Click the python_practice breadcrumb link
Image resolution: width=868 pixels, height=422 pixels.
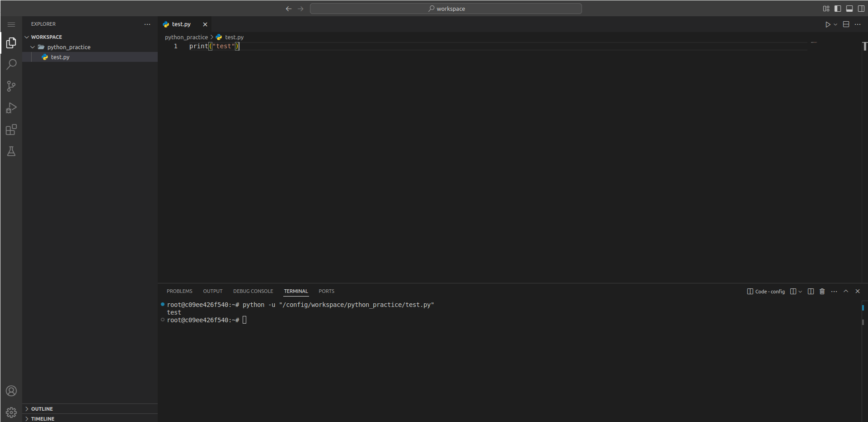coord(186,37)
